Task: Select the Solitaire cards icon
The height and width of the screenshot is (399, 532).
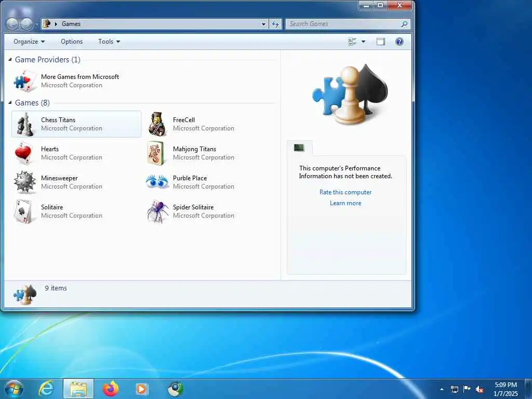Action: (x=23, y=211)
